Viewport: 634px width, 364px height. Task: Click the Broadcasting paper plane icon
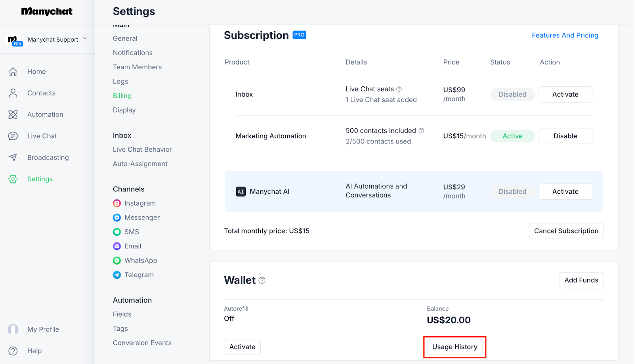[13, 158]
